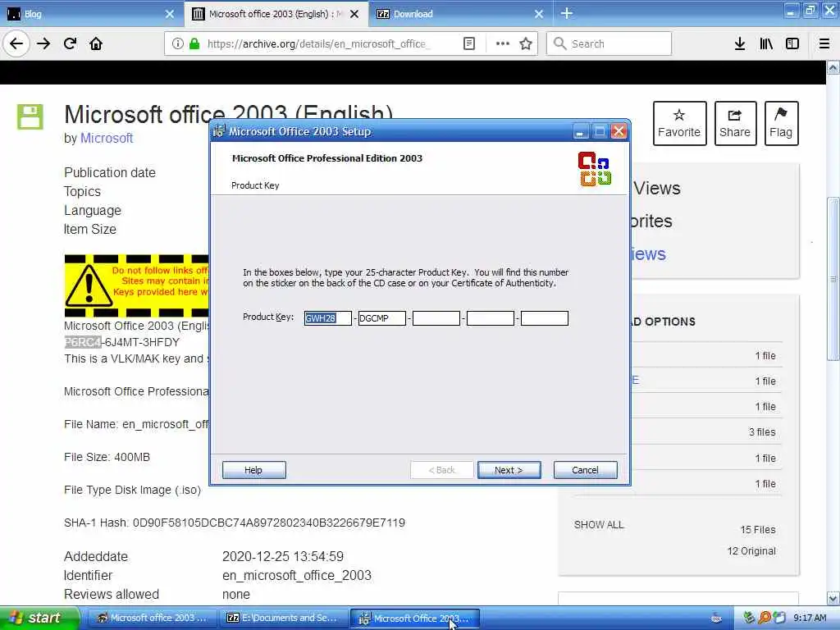Open a new tab with plus icon

[x=567, y=13]
